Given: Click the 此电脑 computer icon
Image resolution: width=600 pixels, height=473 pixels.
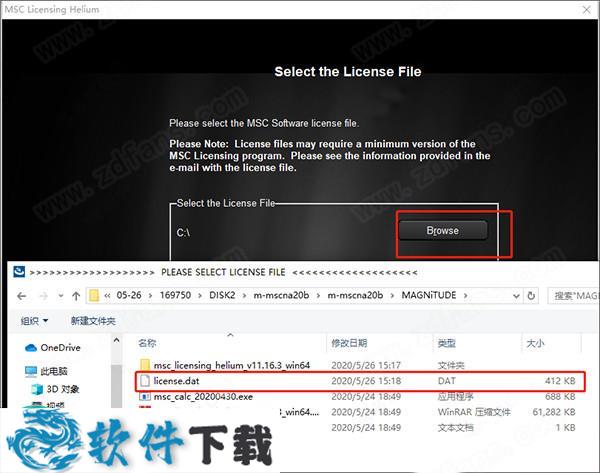Looking at the screenshot, I should (x=31, y=371).
